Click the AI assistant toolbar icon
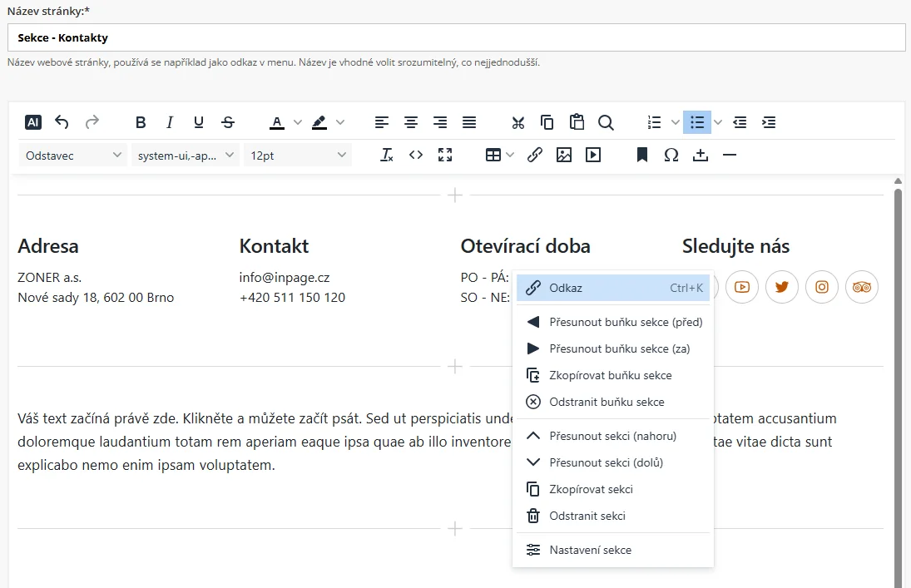The image size is (911, 588). pos(32,122)
